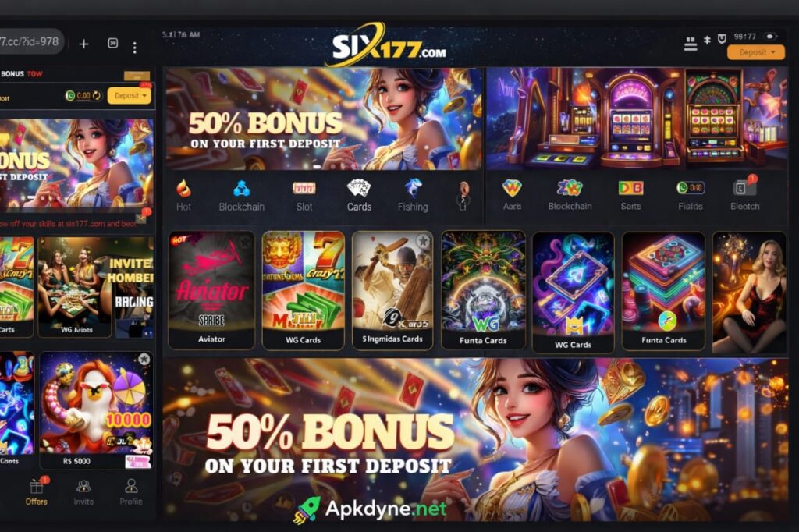Refresh the 0.00 balance
Viewport: 799px width, 532px height.
97,95
